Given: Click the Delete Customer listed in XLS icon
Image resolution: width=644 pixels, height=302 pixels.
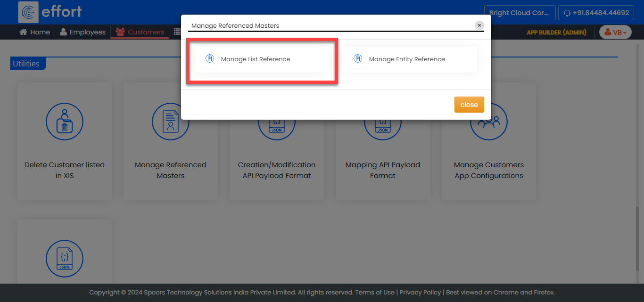Looking at the screenshot, I should coord(65,122).
